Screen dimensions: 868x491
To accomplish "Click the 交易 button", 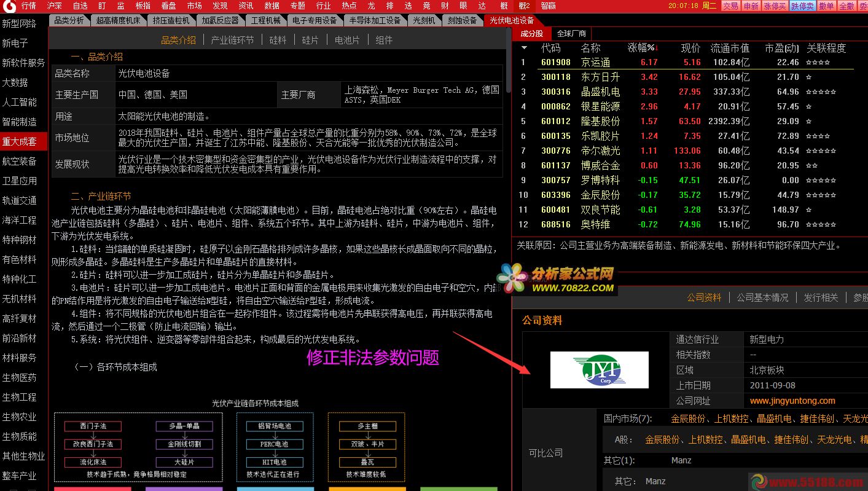I will [x=730, y=6].
